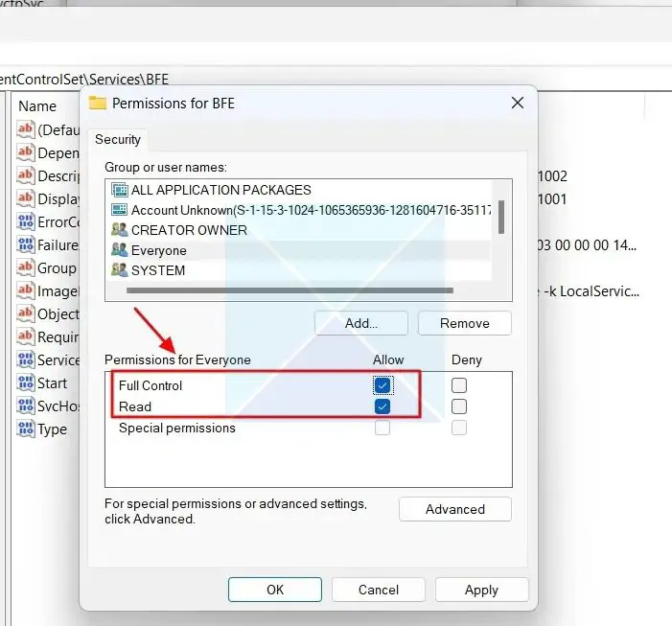Click the Everyone group icon
Image resolution: width=672 pixels, height=626 pixels.
120,250
